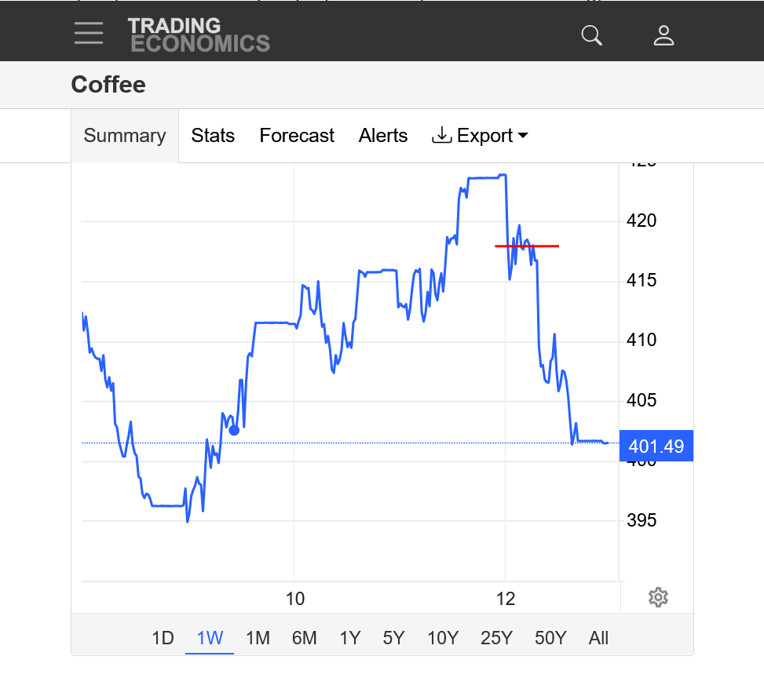Open the user account icon
Image resolution: width=764 pixels, height=700 pixels.
point(664,35)
